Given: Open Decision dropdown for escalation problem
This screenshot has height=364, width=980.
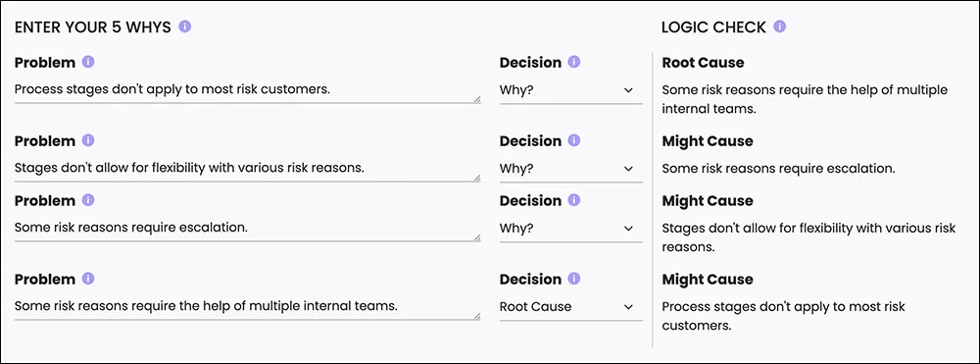Looking at the screenshot, I should tap(570, 229).
